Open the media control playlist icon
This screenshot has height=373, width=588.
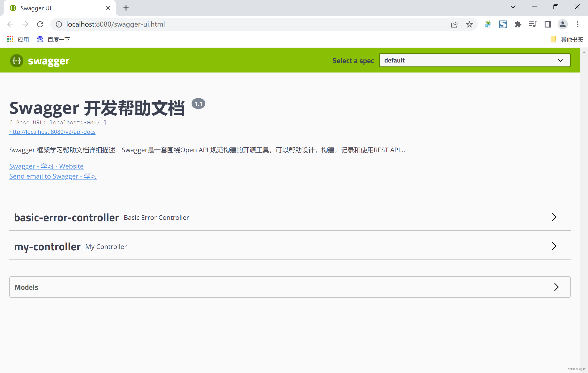click(532, 24)
